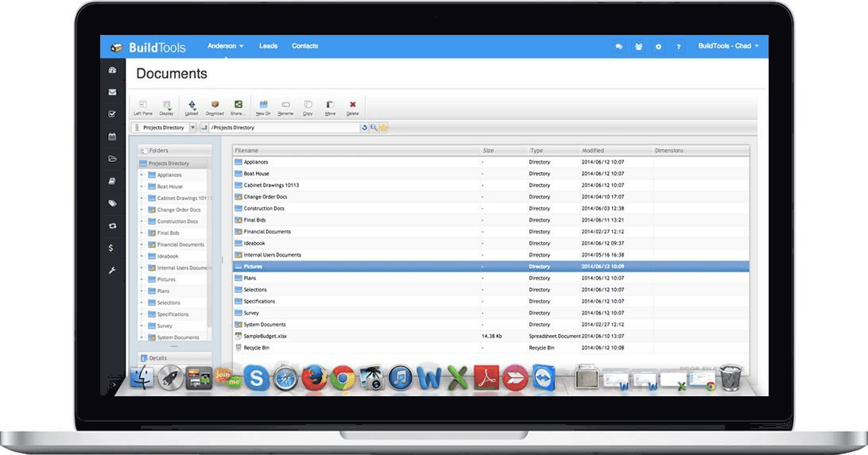Viewport: 868px width, 455px height.
Task: Open Skype from the dock
Action: [x=256, y=378]
